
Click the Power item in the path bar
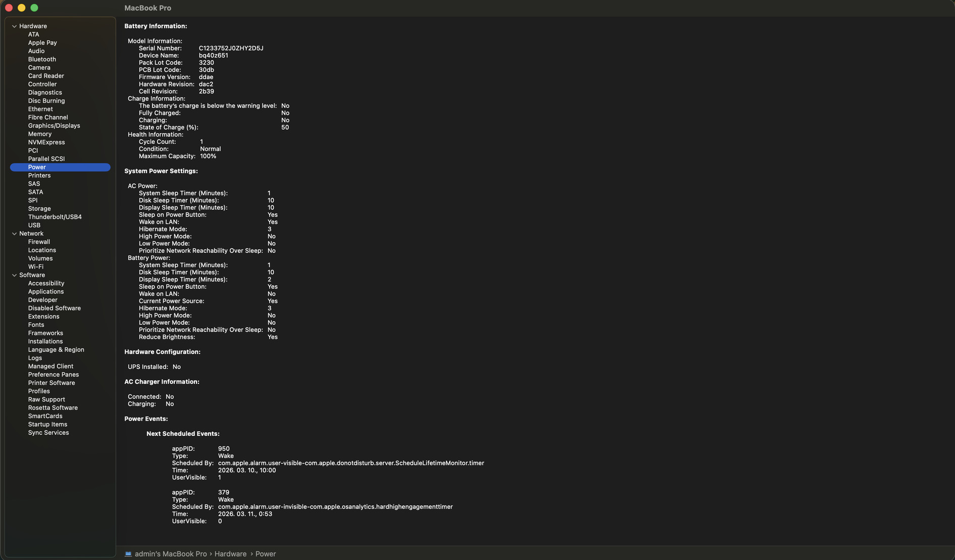(x=266, y=554)
